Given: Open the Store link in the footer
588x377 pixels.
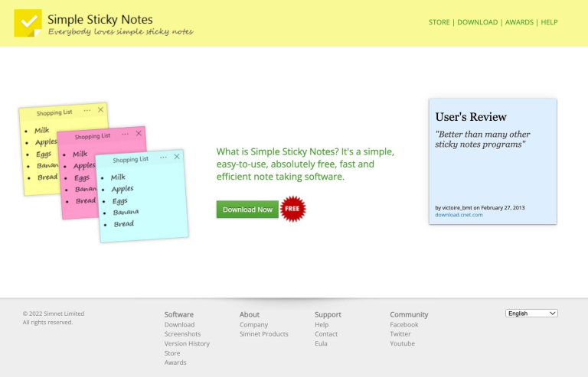Looking at the screenshot, I should click(x=172, y=353).
